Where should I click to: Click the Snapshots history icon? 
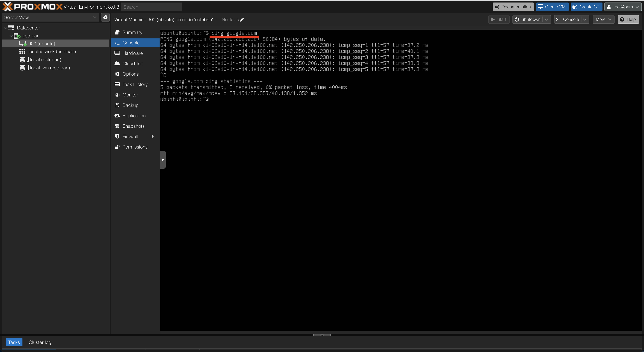[117, 126]
